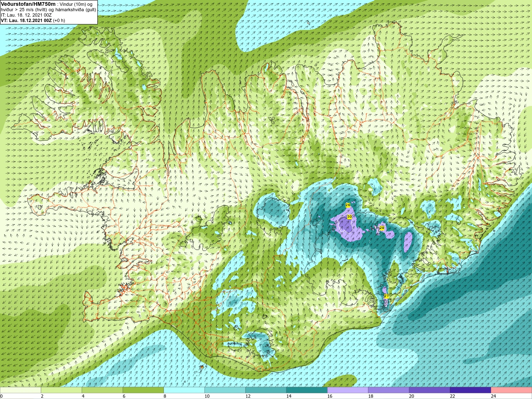532x399 pixels.
Task: Click the scale value 12
Action: (x=248, y=396)
